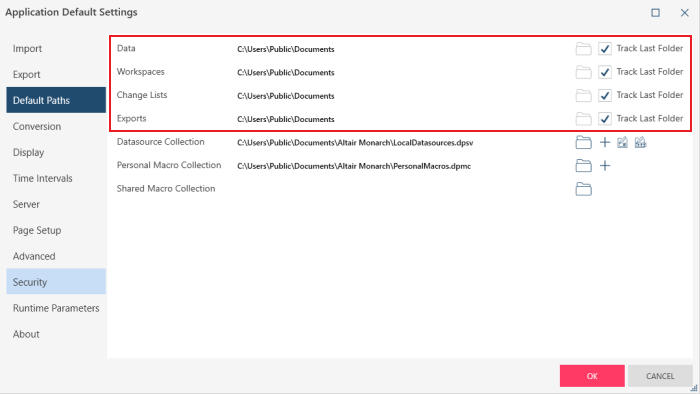Uncheck Track Last Folder for Data

click(x=604, y=49)
